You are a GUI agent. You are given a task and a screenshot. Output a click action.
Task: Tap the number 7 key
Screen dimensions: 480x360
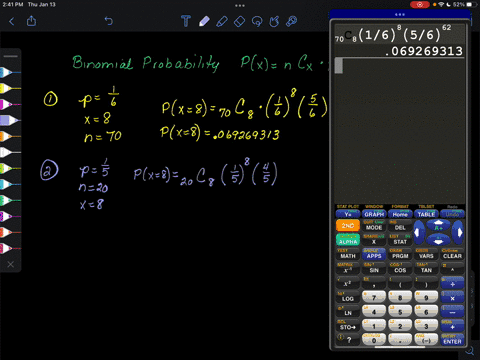374,297
